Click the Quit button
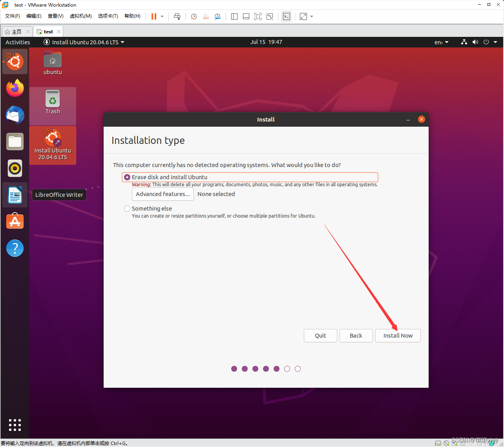504x447 pixels. click(320, 336)
